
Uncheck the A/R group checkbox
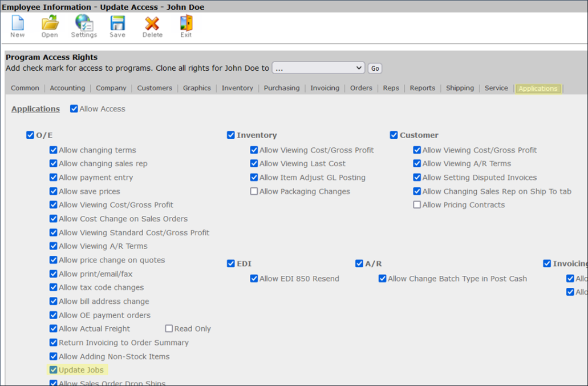pos(359,264)
